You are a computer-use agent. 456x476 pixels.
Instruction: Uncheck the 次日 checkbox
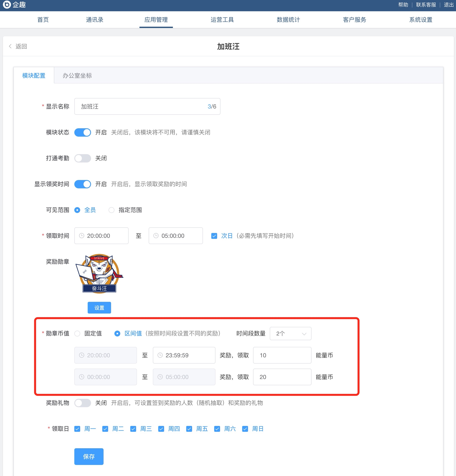coord(214,236)
